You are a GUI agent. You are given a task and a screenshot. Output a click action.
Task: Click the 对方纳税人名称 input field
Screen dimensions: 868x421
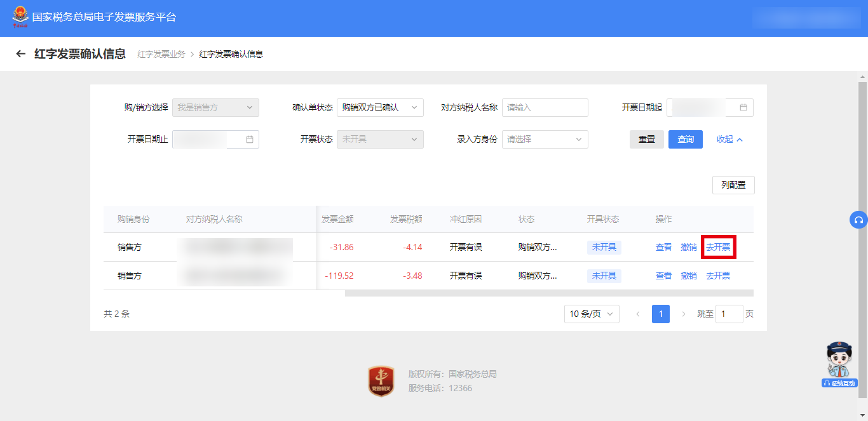point(545,107)
